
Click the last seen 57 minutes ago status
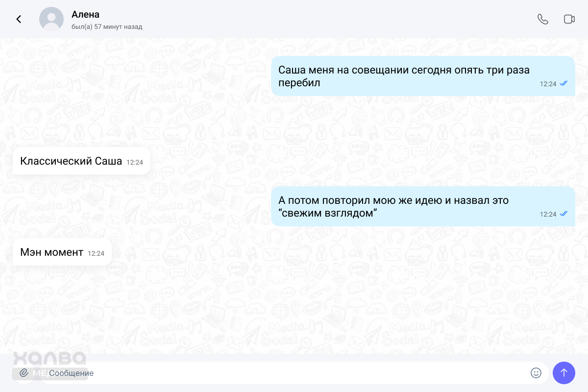107,27
